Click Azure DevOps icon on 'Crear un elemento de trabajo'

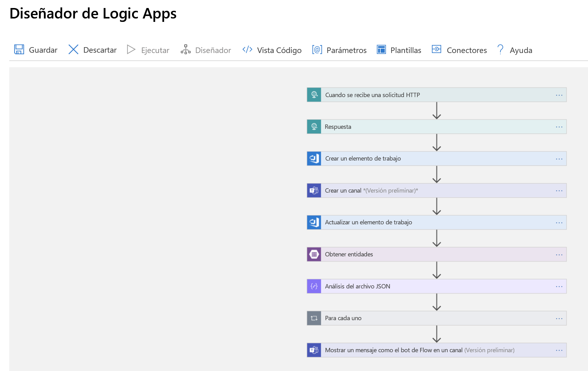pyautogui.click(x=314, y=159)
